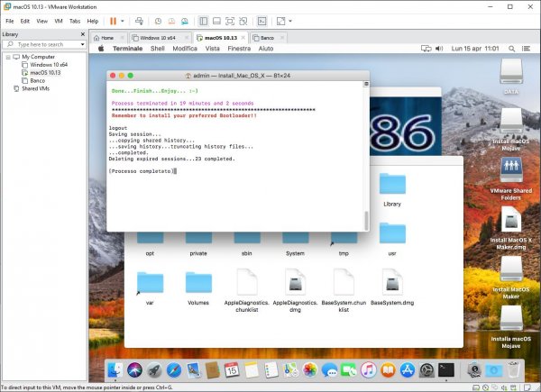541x392 pixels.
Task: Open the VMware Help menu
Action: [x=93, y=21]
